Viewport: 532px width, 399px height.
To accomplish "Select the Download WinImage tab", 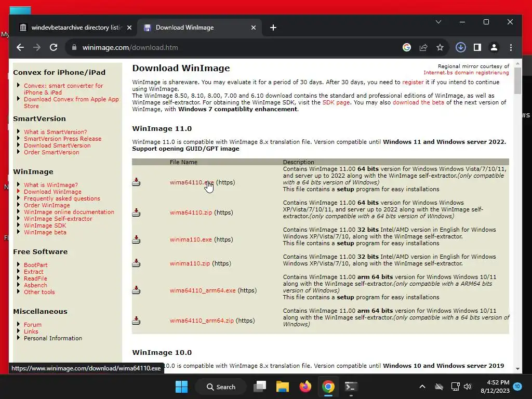I will (x=199, y=28).
